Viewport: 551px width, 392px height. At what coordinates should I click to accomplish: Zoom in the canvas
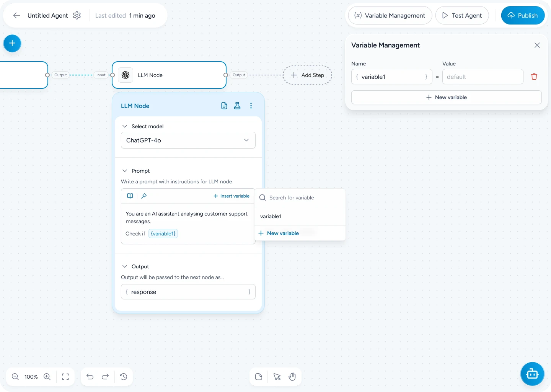[47, 377]
